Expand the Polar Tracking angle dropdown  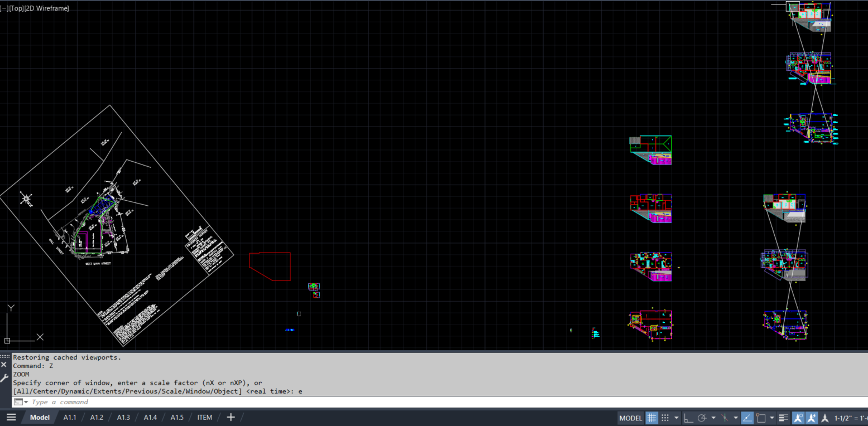[713, 418]
